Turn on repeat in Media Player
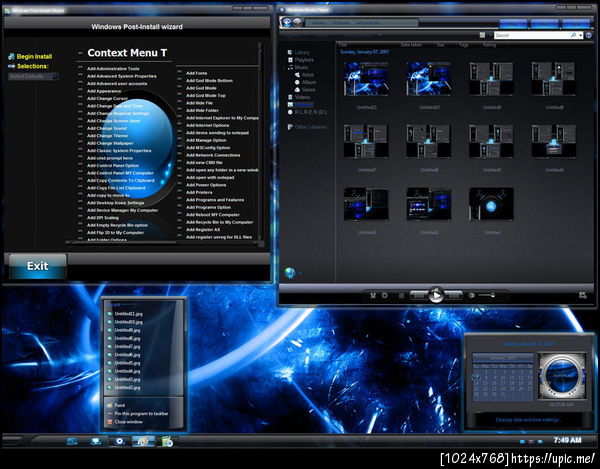This screenshot has height=469, width=600. coord(385,295)
